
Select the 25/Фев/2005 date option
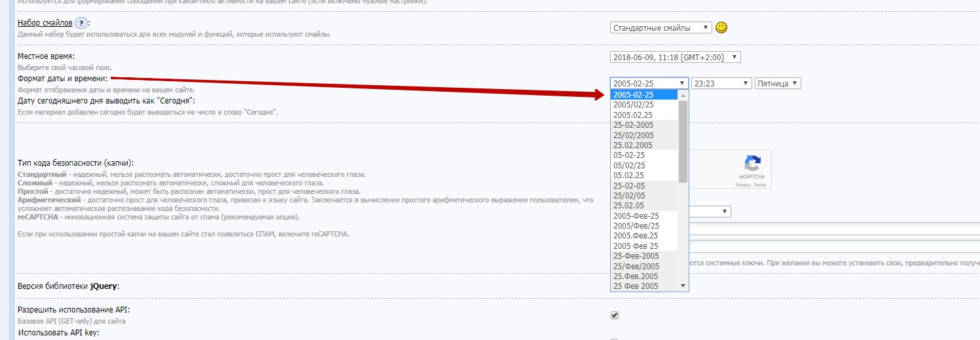636,266
